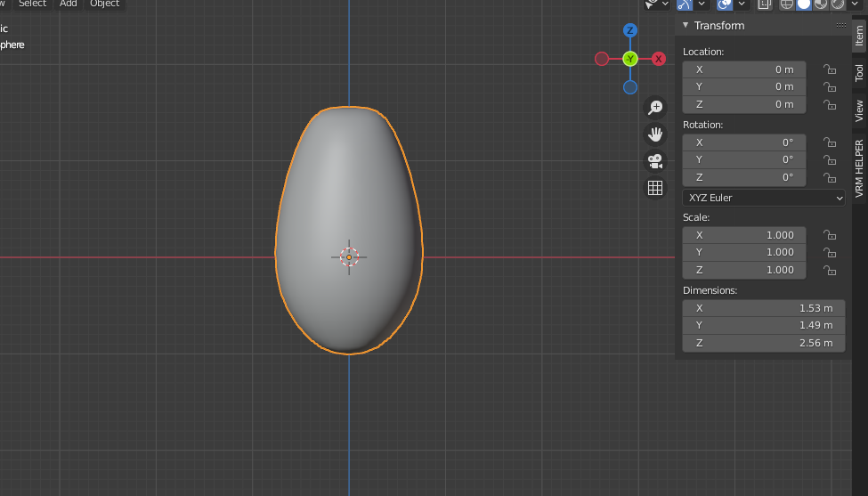Click the Rotation Z field
Screen dimensions: 868x496
[x=744, y=178]
